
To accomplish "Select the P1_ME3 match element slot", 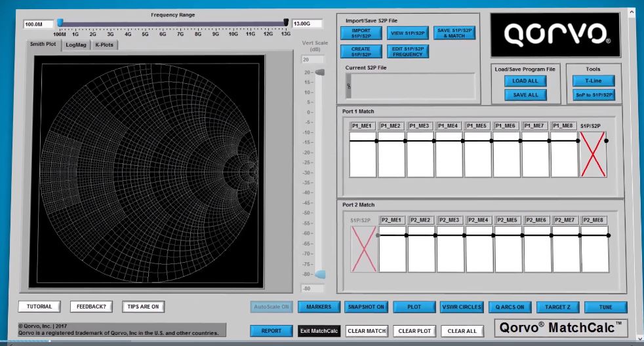I will click(420, 155).
